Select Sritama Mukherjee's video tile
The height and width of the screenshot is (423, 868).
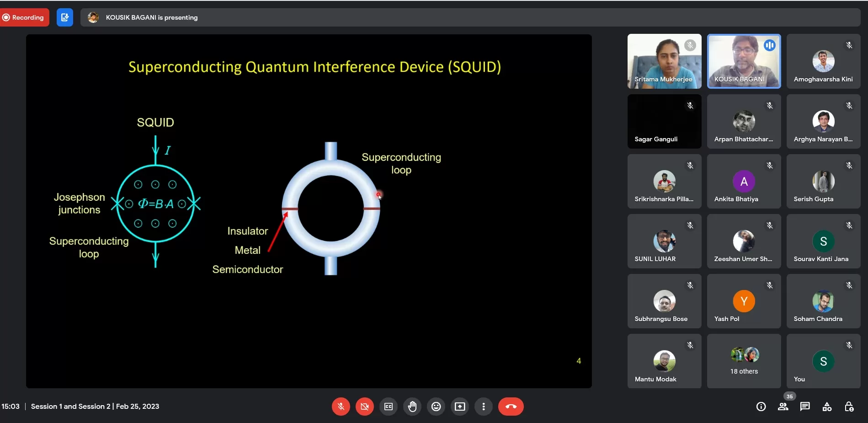click(665, 61)
